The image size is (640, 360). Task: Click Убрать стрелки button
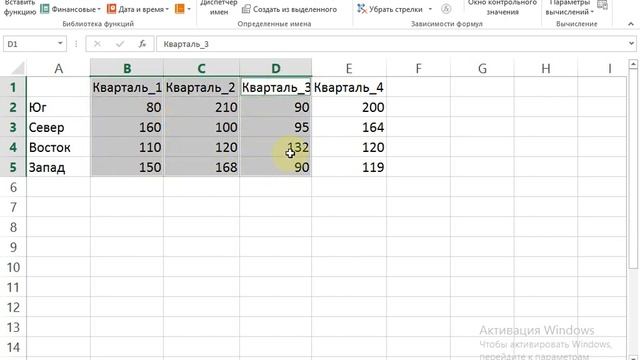pos(389,9)
